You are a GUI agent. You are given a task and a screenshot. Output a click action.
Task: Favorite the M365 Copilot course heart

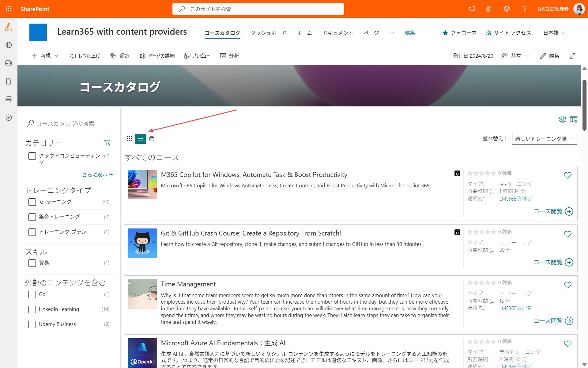pos(568,175)
